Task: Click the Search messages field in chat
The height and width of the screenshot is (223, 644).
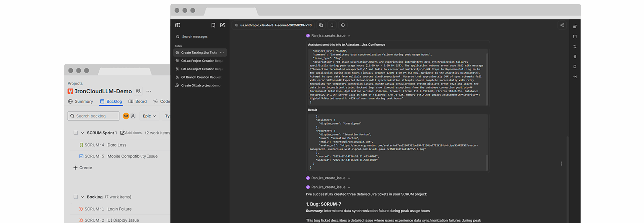Action: click(200, 37)
